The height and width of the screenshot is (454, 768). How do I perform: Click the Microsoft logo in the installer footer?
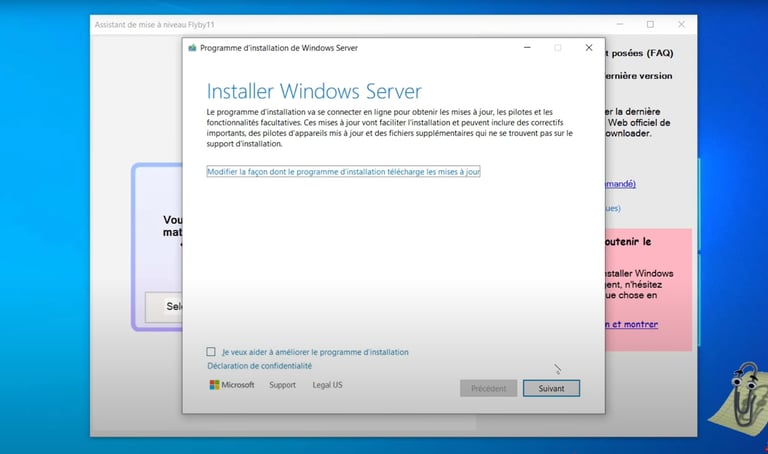coord(232,385)
